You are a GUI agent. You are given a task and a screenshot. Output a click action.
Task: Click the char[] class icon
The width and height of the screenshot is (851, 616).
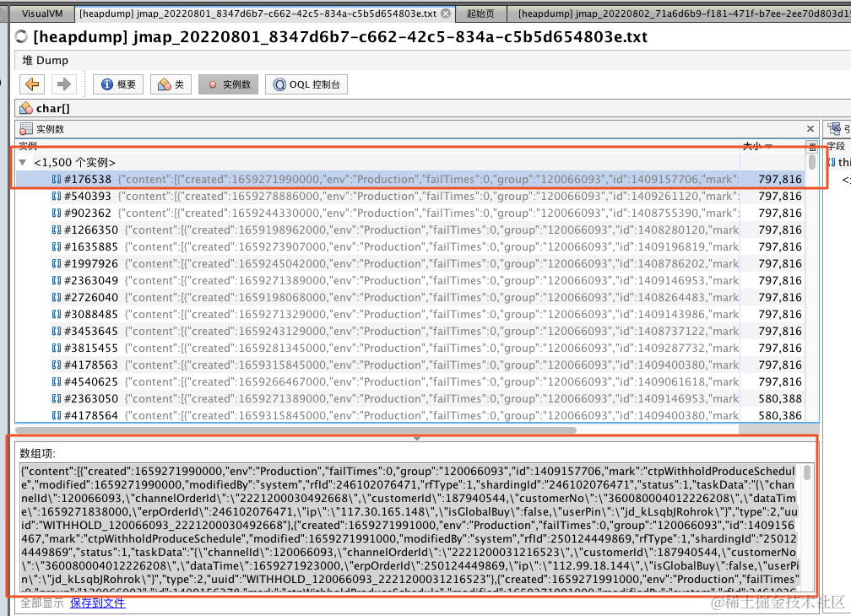tap(26, 109)
